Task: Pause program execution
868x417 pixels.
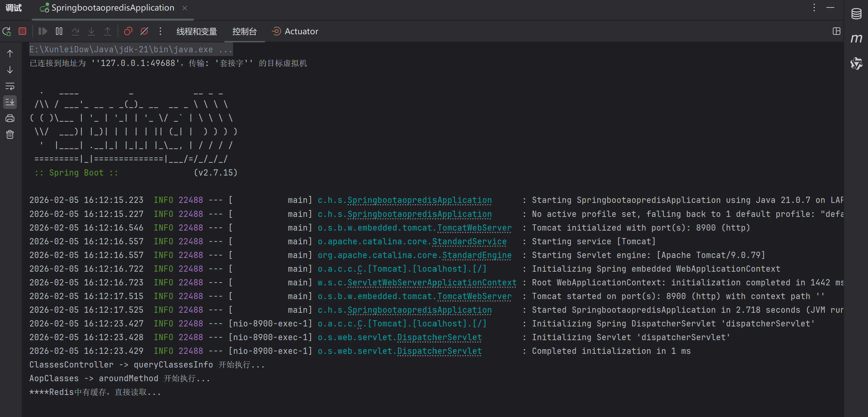Action: click(59, 31)
